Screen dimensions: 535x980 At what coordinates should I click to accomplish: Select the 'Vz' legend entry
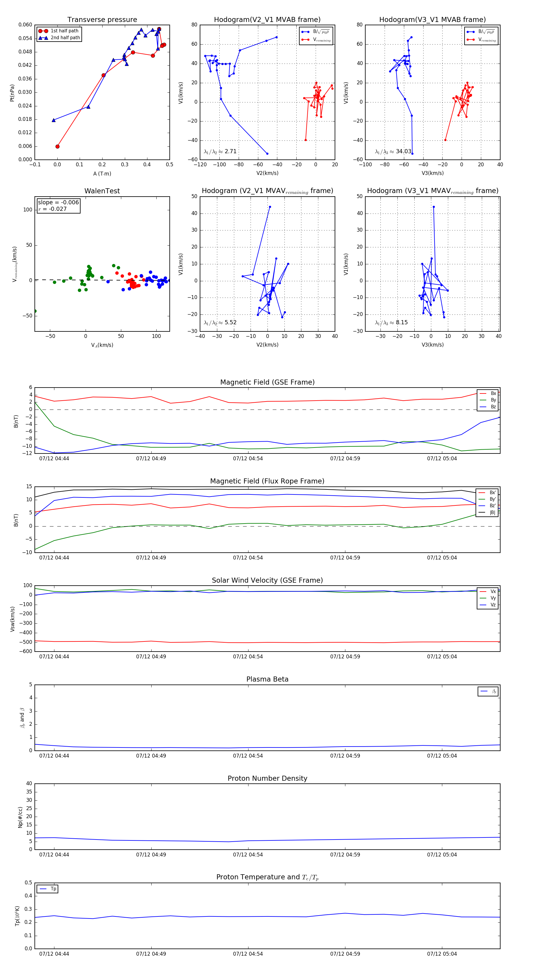[x=488, y=605]
